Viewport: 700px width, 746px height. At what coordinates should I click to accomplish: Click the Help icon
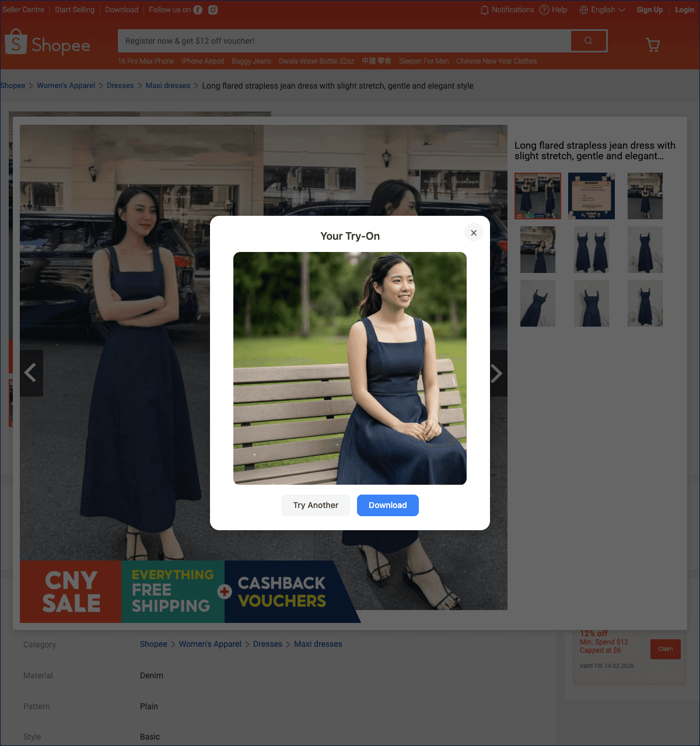pos(544,10)
